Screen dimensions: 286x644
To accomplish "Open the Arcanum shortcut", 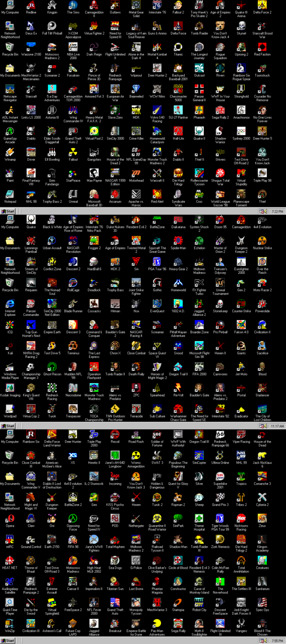I will click(115, 194).
